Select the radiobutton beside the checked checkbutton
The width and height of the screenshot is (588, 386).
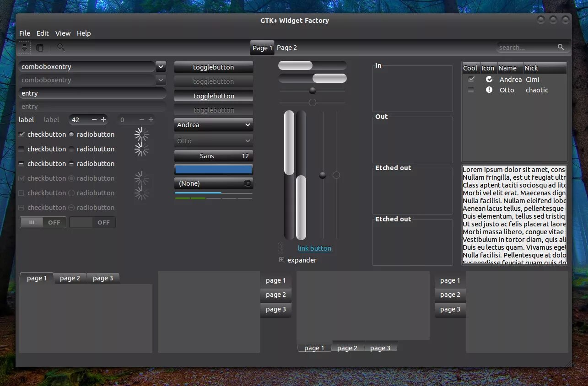71,134
